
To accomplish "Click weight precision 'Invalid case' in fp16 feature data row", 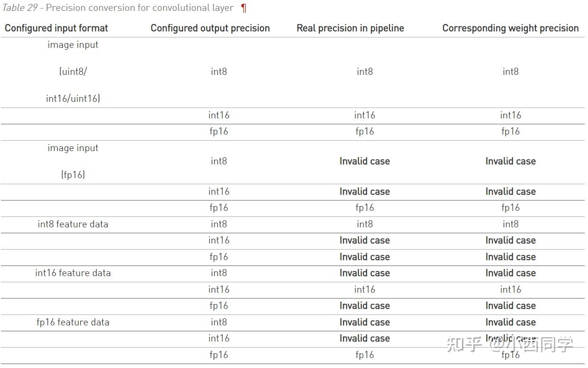I will 510,322.
